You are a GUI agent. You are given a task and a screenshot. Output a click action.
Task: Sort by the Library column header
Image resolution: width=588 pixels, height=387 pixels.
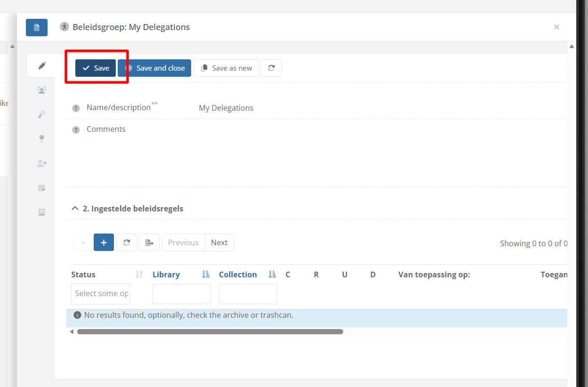coord(166,274)
